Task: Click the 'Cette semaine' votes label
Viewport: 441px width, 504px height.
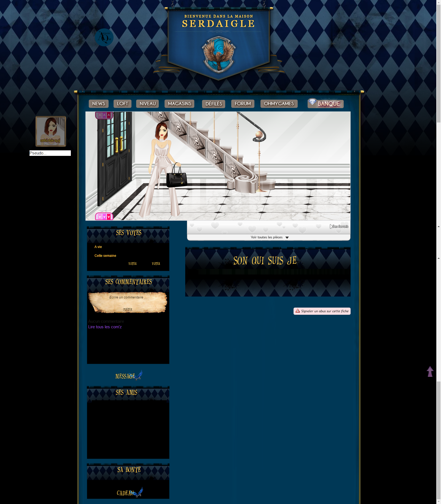Action: 105,256
